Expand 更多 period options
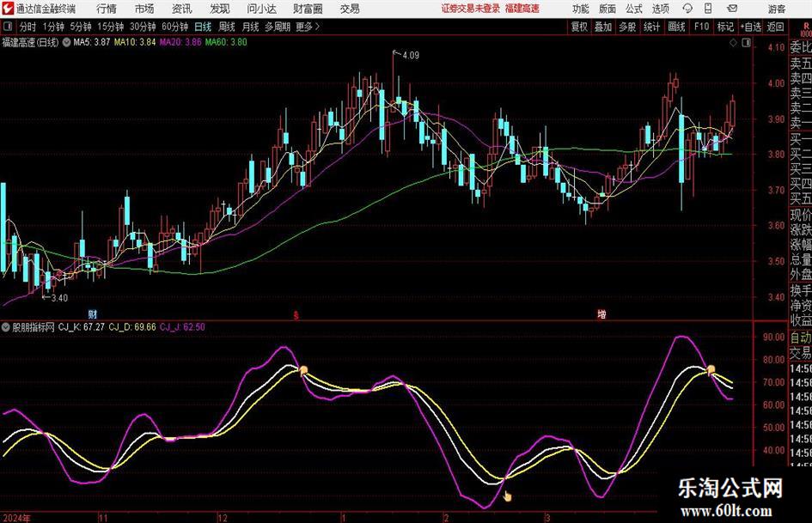 click(308, 27)
